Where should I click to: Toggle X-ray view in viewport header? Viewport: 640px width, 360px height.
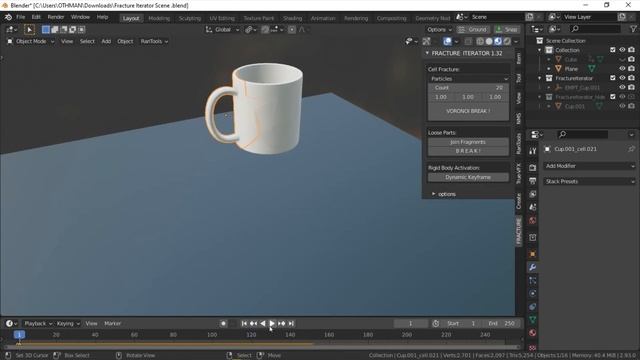(x=468, y=41)
